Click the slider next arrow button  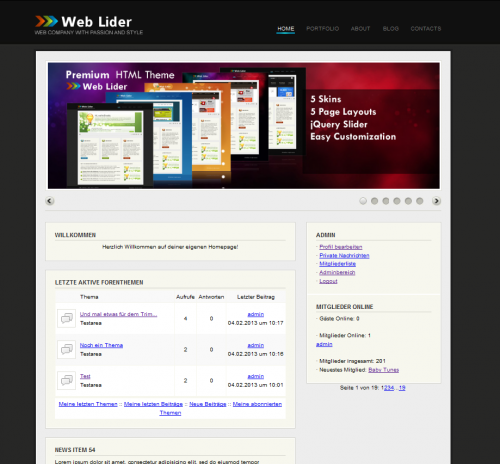[x=436, y=201]
